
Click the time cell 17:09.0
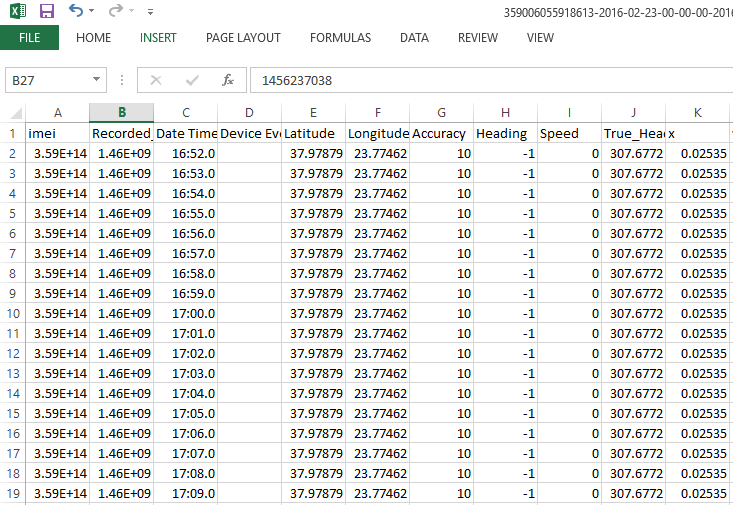186,493
